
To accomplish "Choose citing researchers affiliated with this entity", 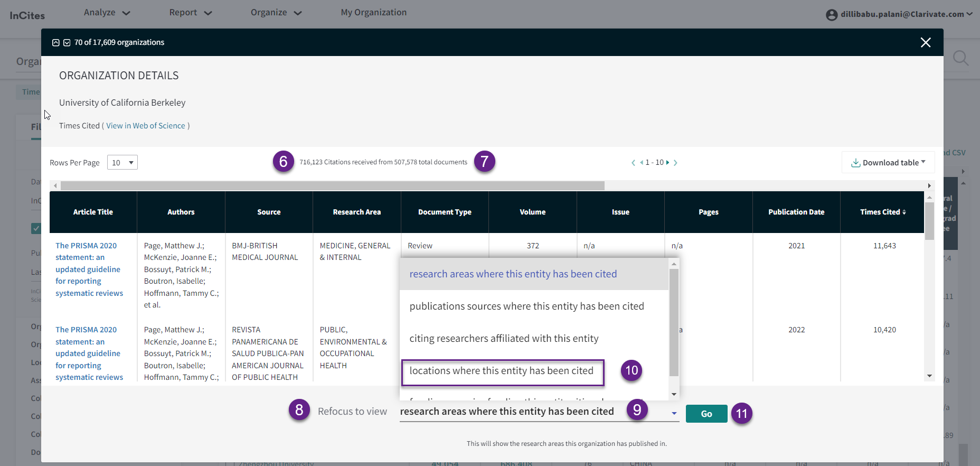I will (534, 338).
